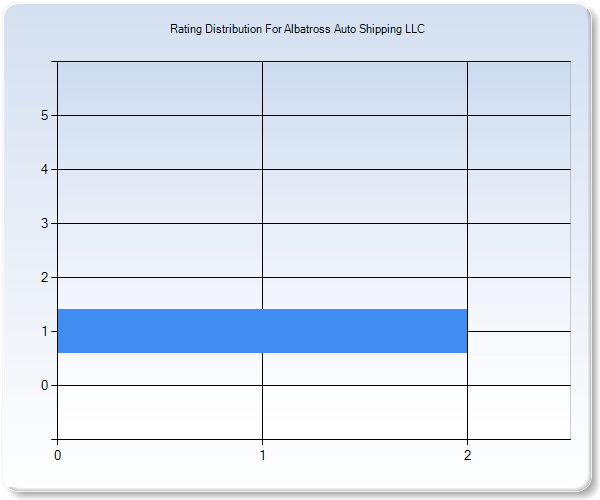Screen dimensions: 600x500
Task: Click the word "Rating" in the title
Action: tap(187, 30)
